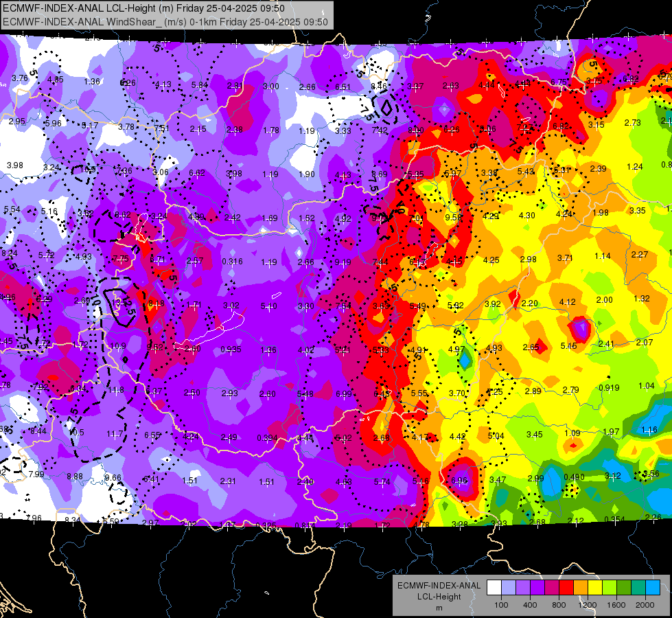The width and height of the screenshot is (672, 618).
Task: Click the light lavender legend swatch
Action: coord(509,588)
